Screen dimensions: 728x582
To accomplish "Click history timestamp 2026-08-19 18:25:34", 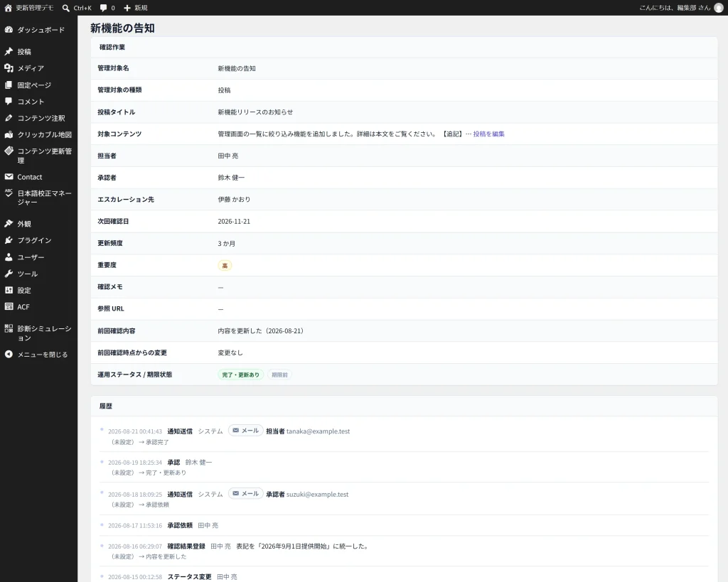I will click(135, 462).
